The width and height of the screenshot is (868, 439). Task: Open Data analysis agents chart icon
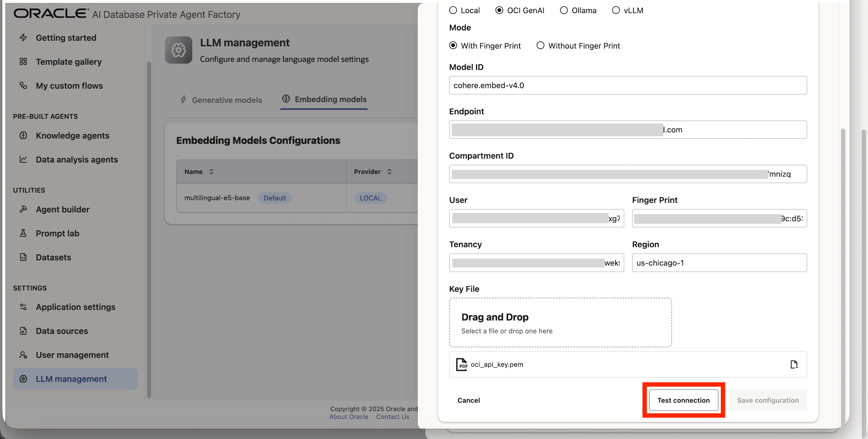coord(23,159)
